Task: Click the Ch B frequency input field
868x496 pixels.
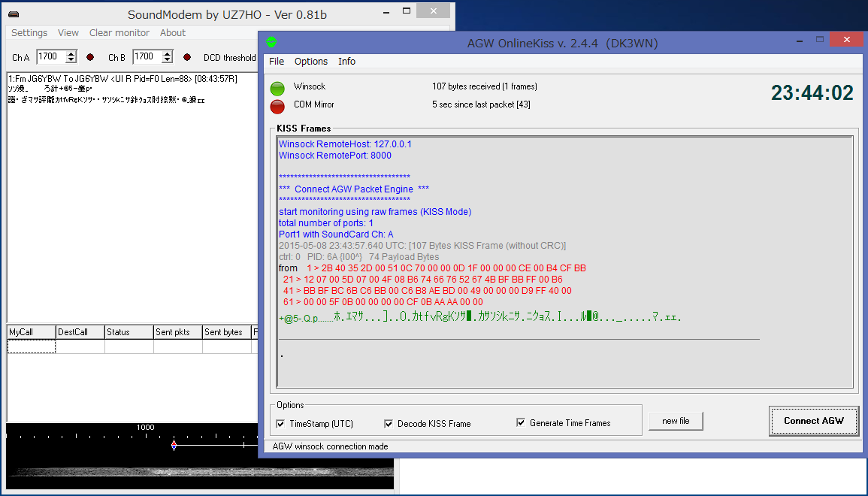Action: point(148,56)
